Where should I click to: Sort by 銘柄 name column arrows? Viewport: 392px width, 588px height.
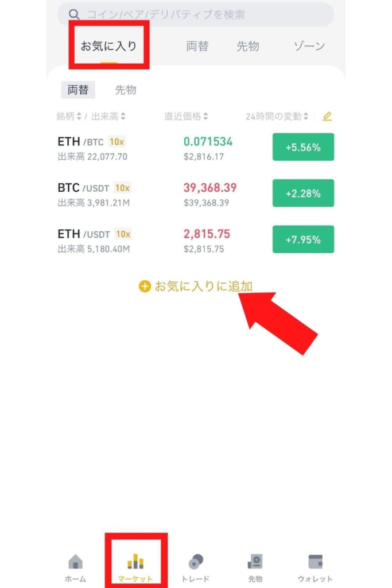point(79,116)
